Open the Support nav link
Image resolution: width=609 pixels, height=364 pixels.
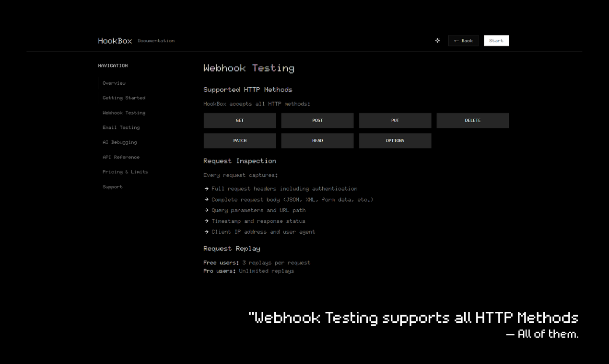coord(113,187)
